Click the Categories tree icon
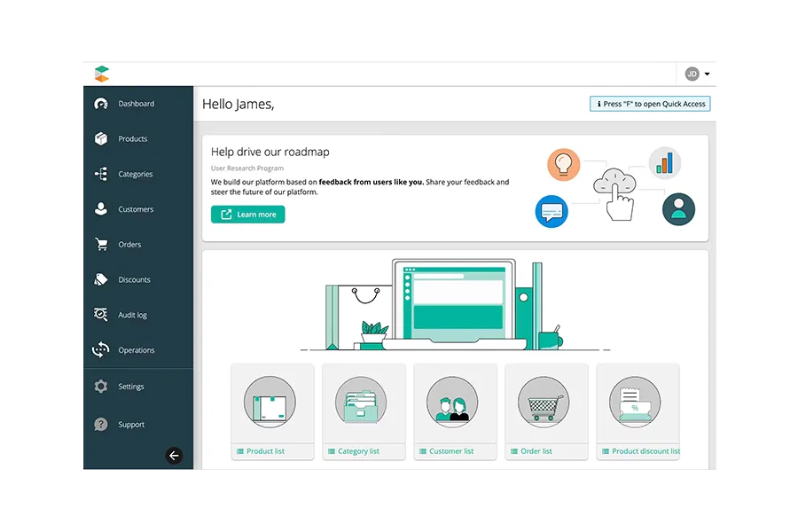This screenshot has height=532, width=798. [101, 174]
